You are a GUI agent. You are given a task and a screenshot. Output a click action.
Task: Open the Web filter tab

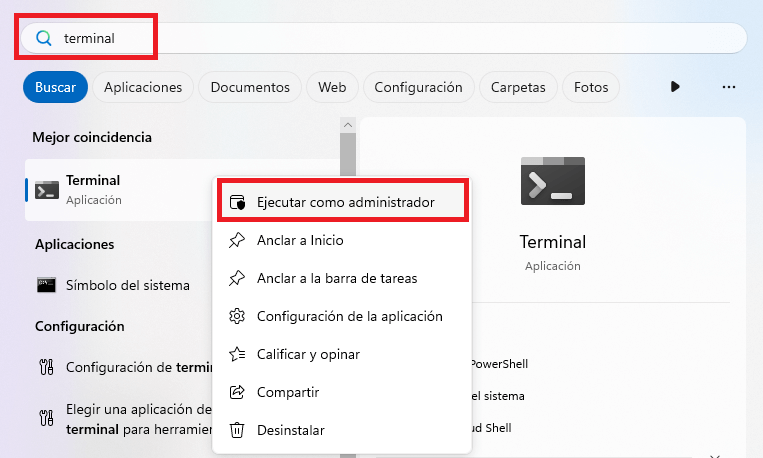[x=332, y=87]
